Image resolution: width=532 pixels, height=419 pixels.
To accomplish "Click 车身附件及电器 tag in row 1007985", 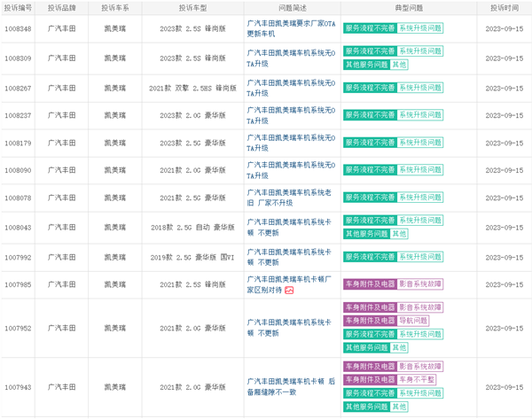I will click(x=370, y=284).
